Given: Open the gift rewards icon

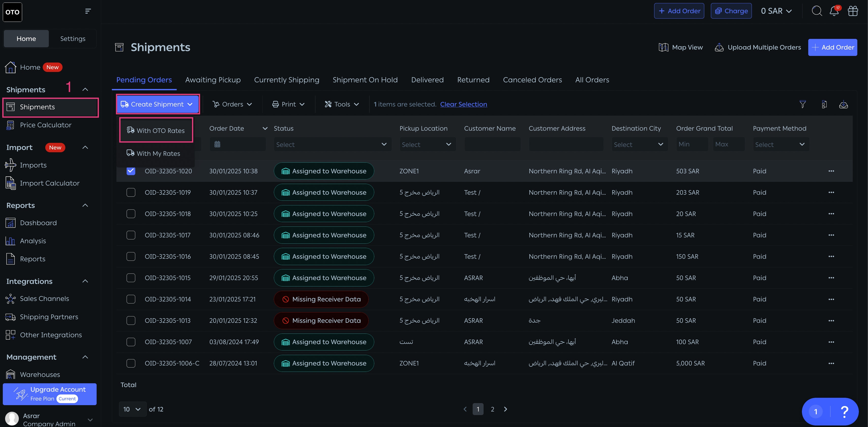Looking at the screenshot, I should (853, 11).
